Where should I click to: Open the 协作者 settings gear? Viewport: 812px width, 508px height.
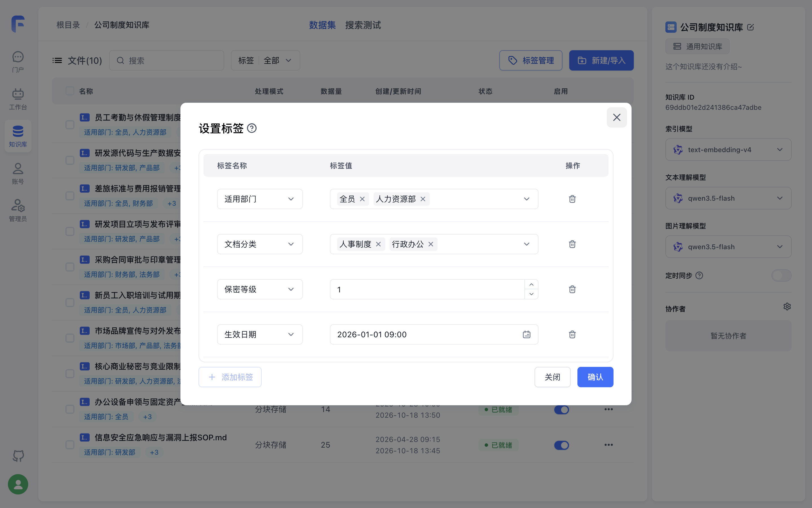(x=787, y=306)
